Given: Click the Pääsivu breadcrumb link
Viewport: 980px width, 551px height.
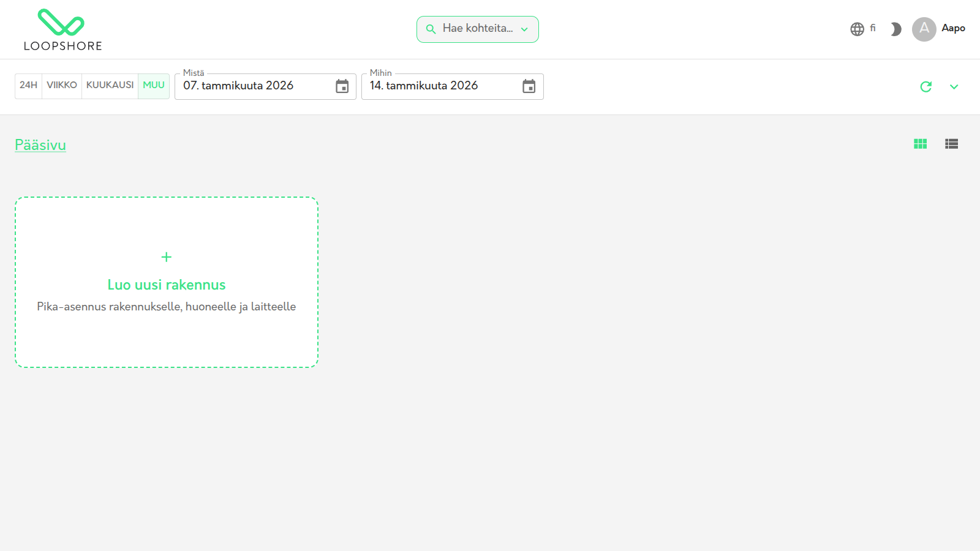Looking at the screenshot, I should pos(40,145).
